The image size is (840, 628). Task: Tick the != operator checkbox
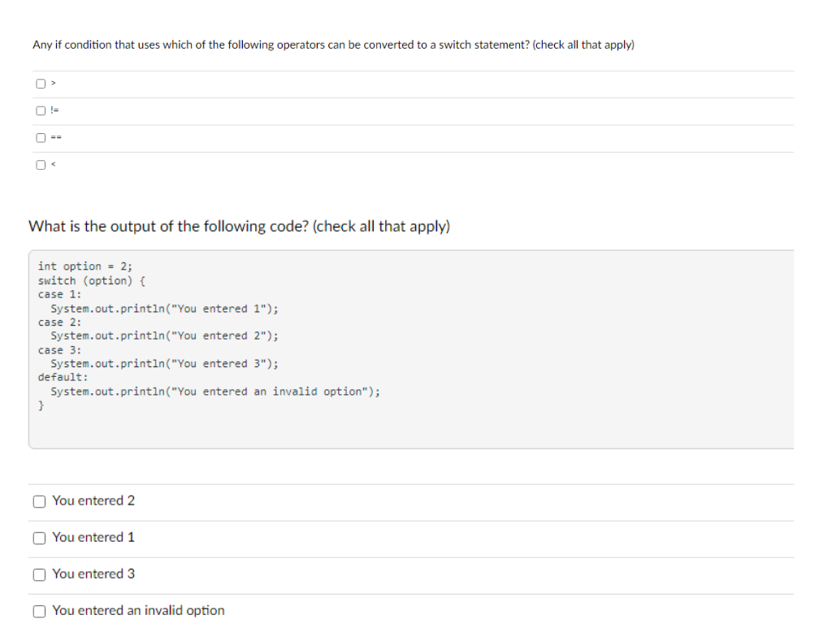40,111
